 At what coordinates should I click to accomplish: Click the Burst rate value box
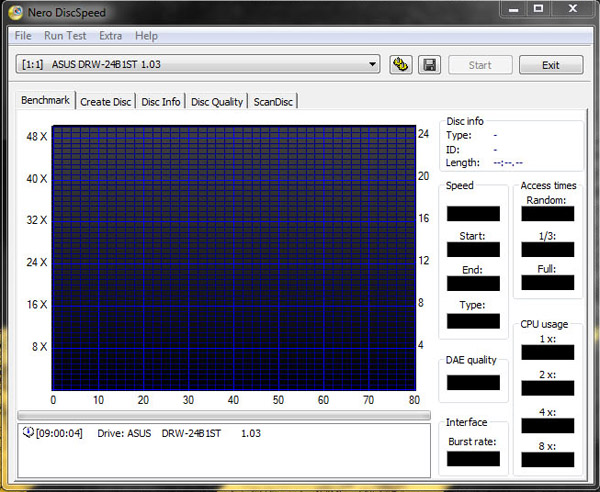point(473,459)
